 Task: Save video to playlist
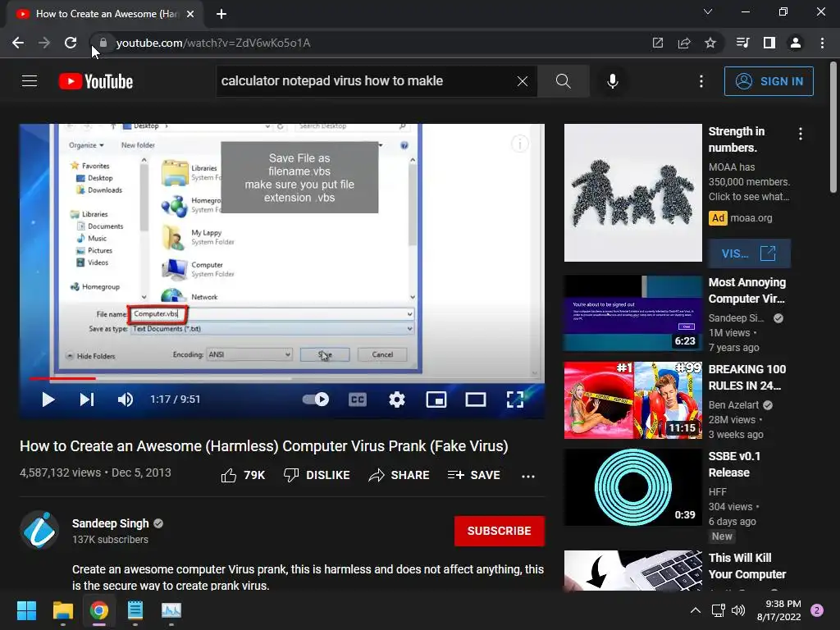click(x=474, y=475)
